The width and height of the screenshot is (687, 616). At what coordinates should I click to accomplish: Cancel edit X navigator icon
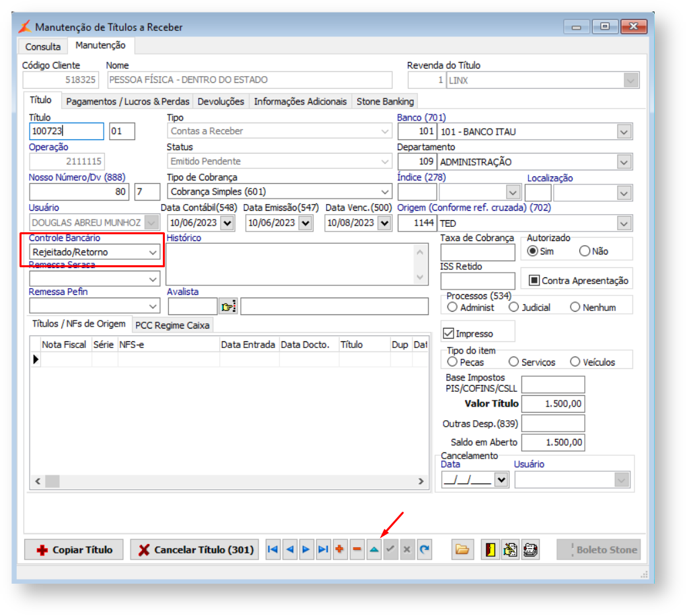(407, 549)
